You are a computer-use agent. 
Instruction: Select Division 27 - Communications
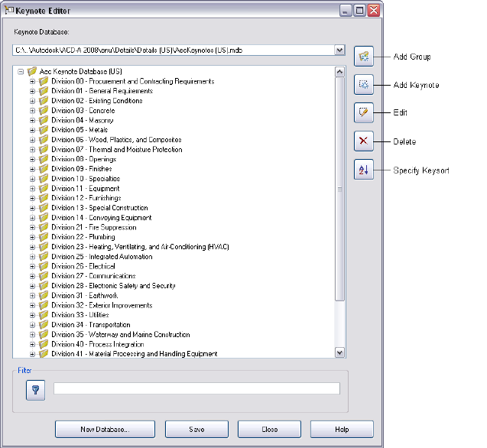(93, 276)
